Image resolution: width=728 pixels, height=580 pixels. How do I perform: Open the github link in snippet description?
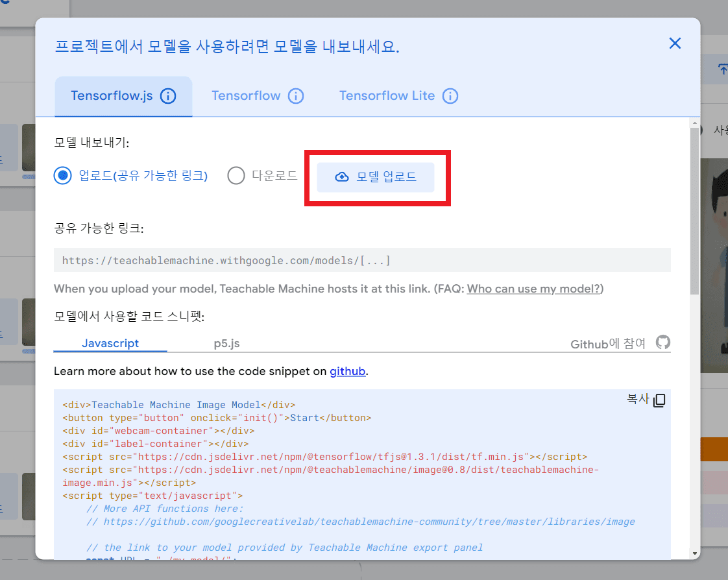[347, 372]
